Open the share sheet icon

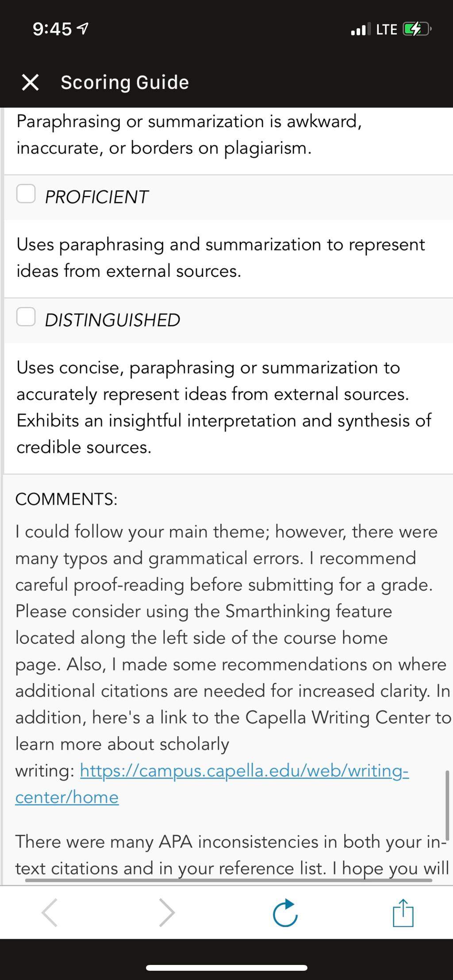click(403, 912)
